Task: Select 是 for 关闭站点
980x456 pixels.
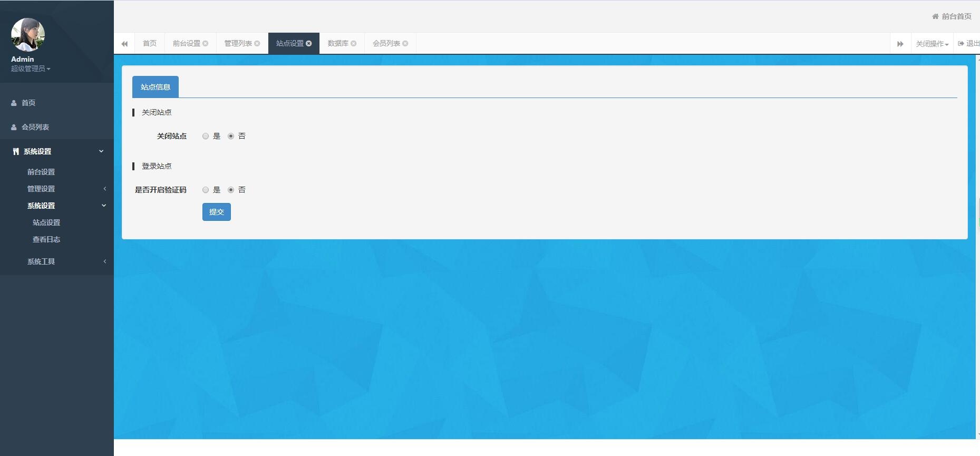Action: [206, 136]
